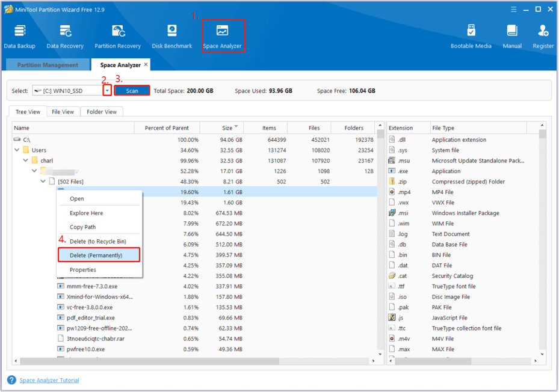
Task: Click the .exe extension icon
Action: click(x=392, y=171)
